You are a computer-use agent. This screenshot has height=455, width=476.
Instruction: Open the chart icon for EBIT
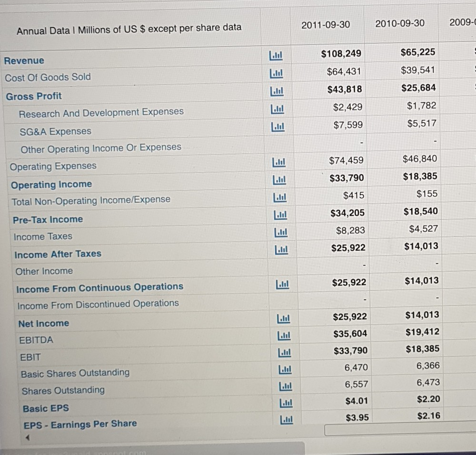point(285,353)
